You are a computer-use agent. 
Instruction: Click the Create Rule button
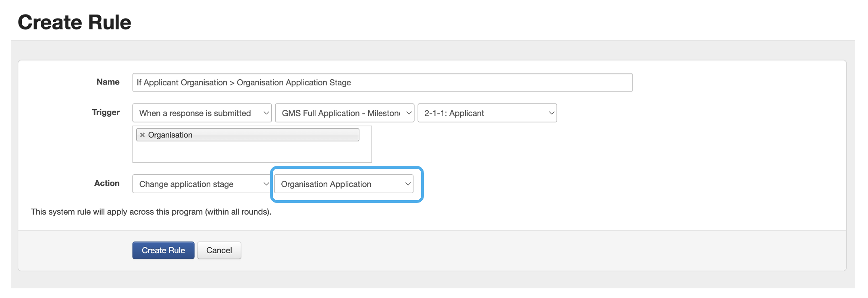coord(163,250)
